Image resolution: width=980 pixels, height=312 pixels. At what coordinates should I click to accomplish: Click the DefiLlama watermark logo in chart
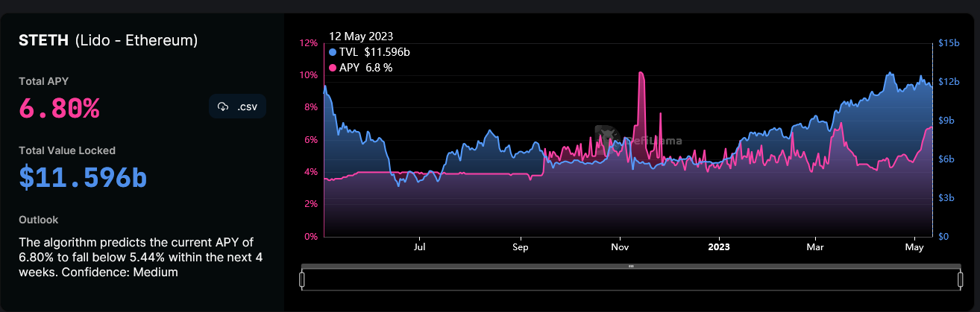point(606,136)
